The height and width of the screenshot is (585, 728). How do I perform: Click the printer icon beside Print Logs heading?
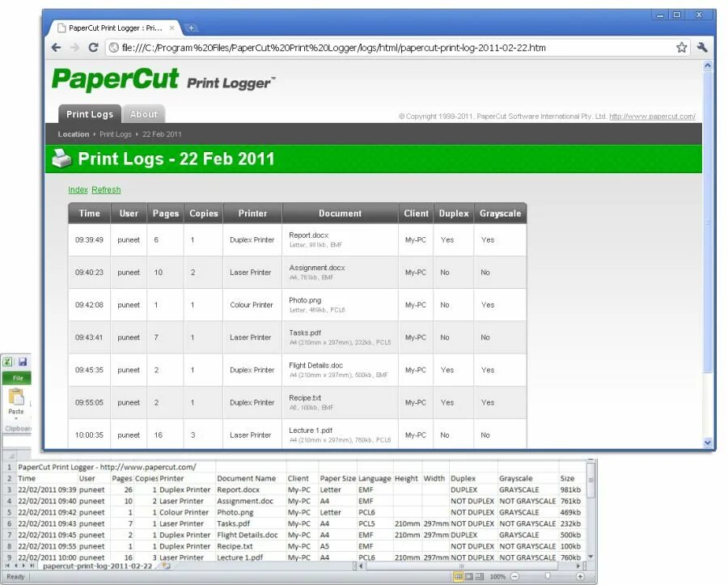[61, 159]
